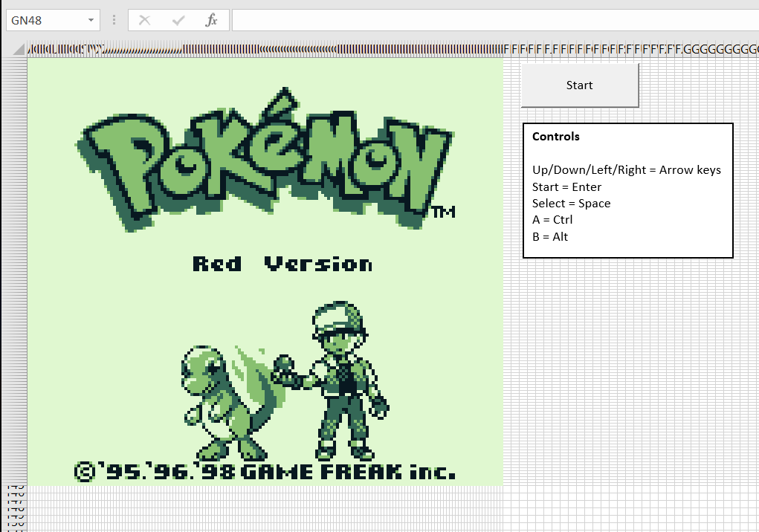Click the trainer Red sprite
The image size is (759, 532).
332,380
